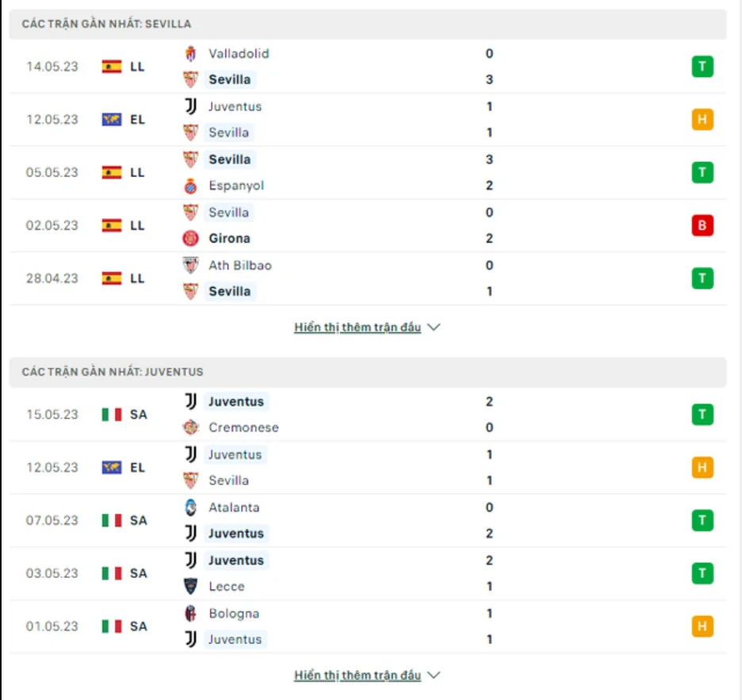The width and height of the screenshot is (742, 700).
Task: Open the Juventus recent matches header
Action: [x=113, y=371]
